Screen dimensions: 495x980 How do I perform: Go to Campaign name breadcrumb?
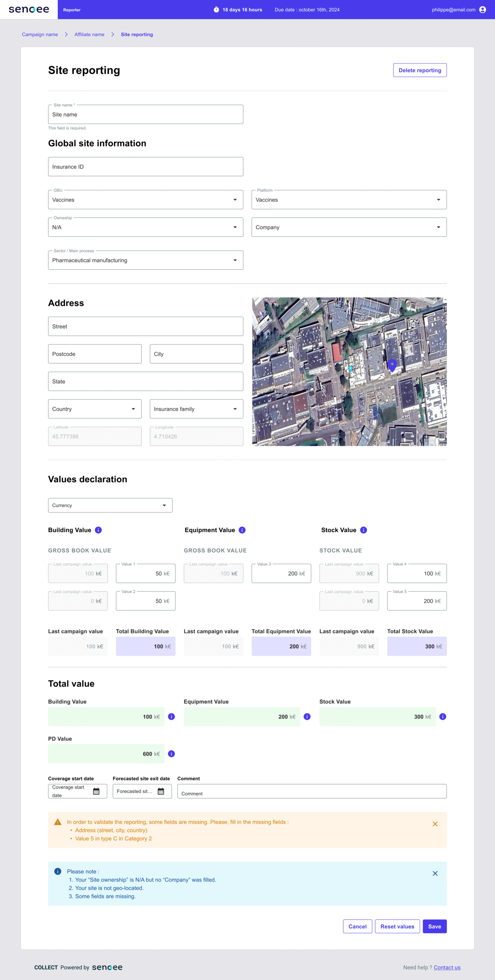click(x=40, y=34)
